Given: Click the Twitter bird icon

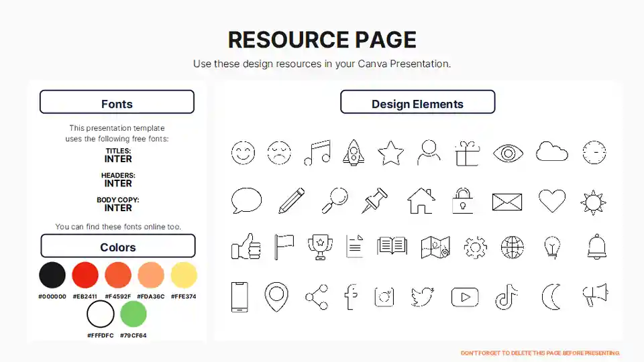Looking at the screenshot, I should click(x=422, y=297).
